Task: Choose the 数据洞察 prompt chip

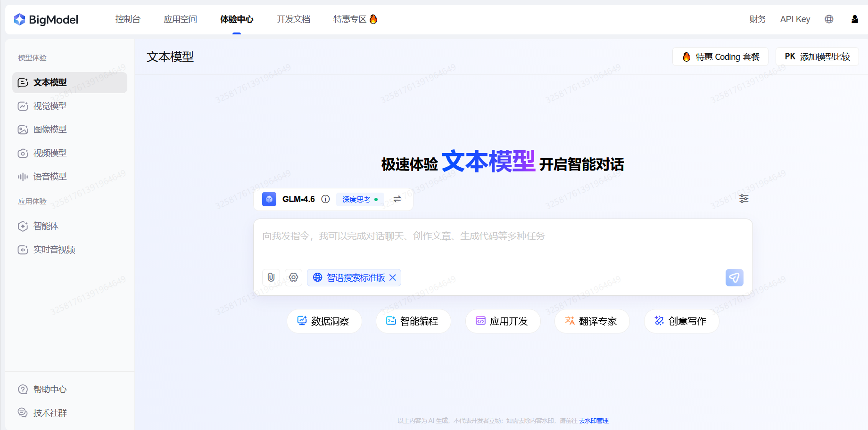Action: tap(324, 321)
